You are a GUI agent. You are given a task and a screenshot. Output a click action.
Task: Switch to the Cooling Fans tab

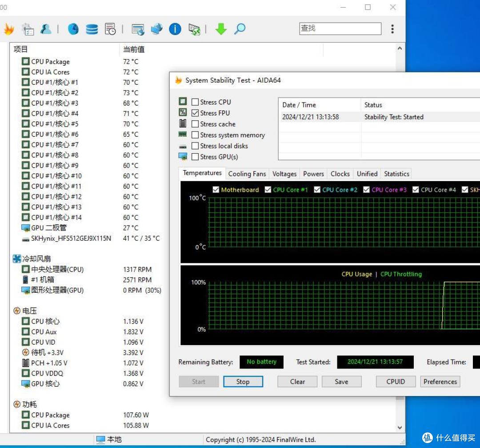(x=247, y=174)
